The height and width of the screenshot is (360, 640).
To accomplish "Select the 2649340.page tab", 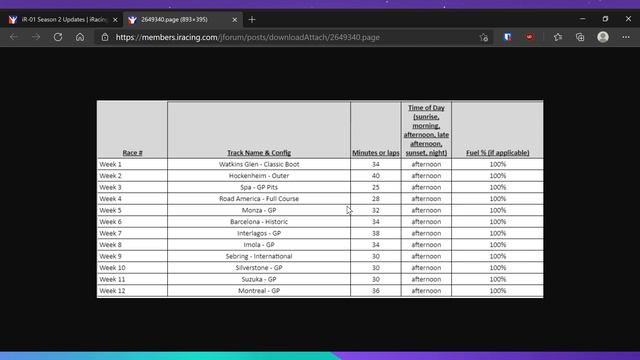I will pyautogui.click(x=183, y=20).
